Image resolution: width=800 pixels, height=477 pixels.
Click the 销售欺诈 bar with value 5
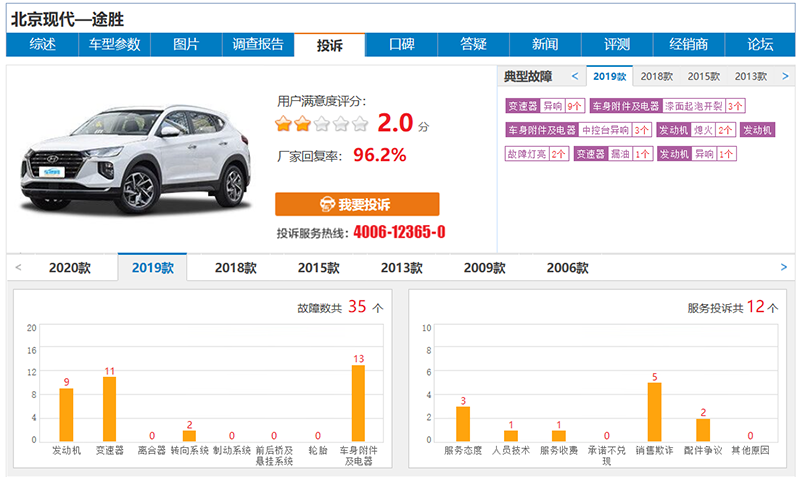[x=655, y=412]
